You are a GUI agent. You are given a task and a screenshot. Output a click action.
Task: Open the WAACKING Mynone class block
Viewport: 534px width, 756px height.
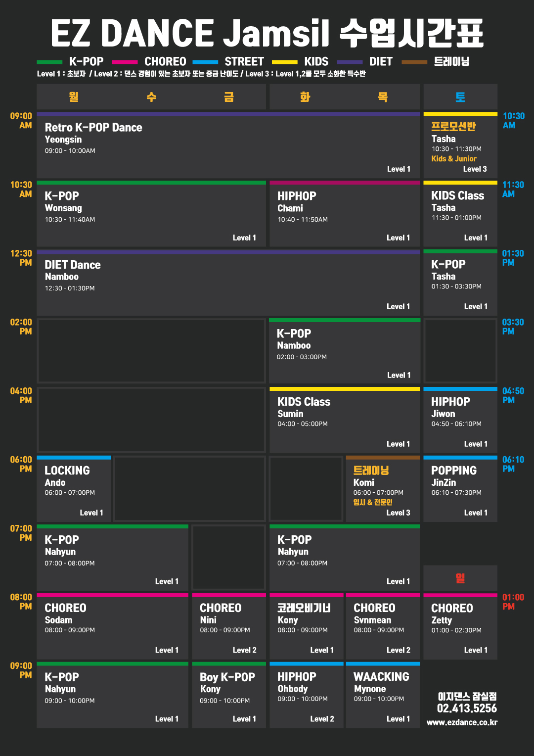(x=383, y=696)
